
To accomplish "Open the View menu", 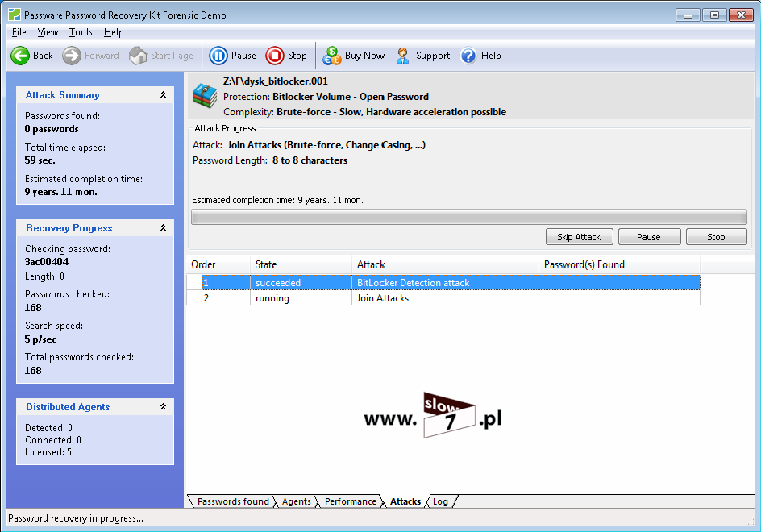I will 48,32.
